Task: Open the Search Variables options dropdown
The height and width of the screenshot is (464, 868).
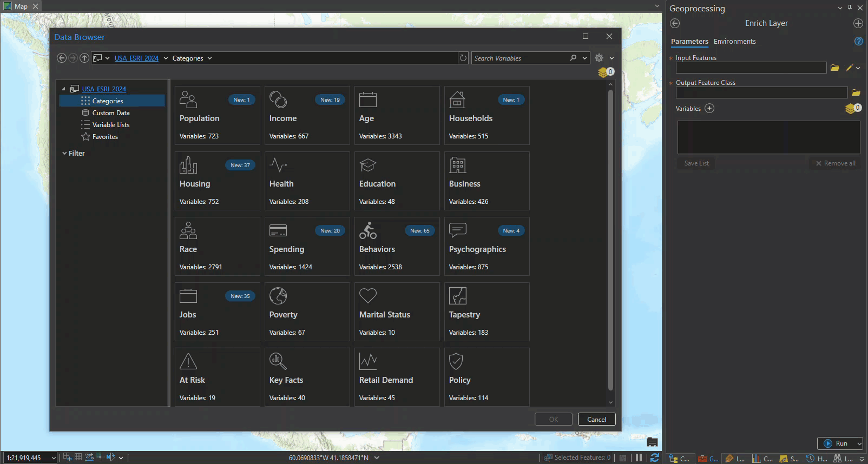Action: [x=584, y=58]
